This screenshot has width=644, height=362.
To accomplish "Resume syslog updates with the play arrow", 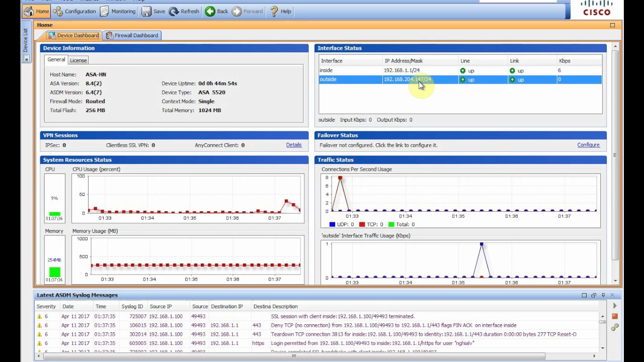I will pos(615,306).
